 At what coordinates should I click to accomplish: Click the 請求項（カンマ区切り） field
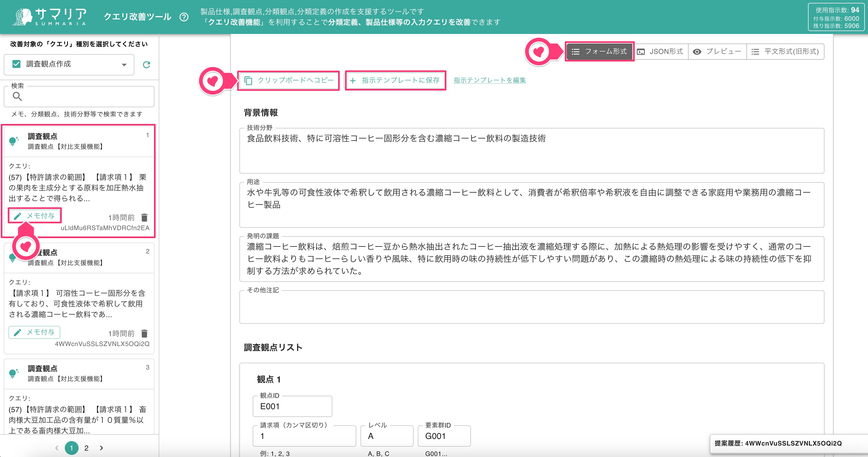tap(304, 436)
